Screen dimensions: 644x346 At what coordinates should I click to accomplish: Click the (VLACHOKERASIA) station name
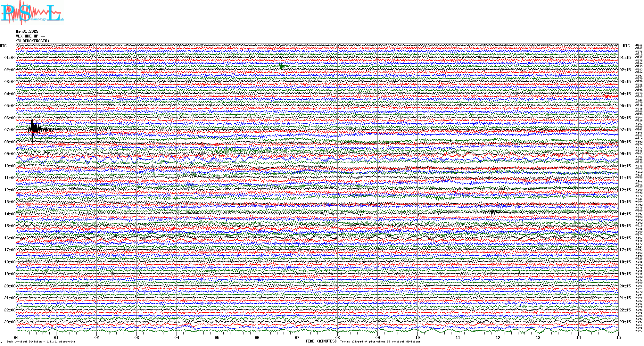coord(33,41)
